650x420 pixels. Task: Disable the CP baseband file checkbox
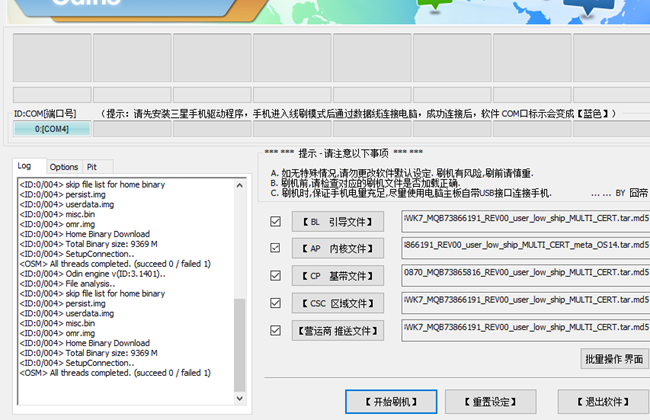point(276,275)
